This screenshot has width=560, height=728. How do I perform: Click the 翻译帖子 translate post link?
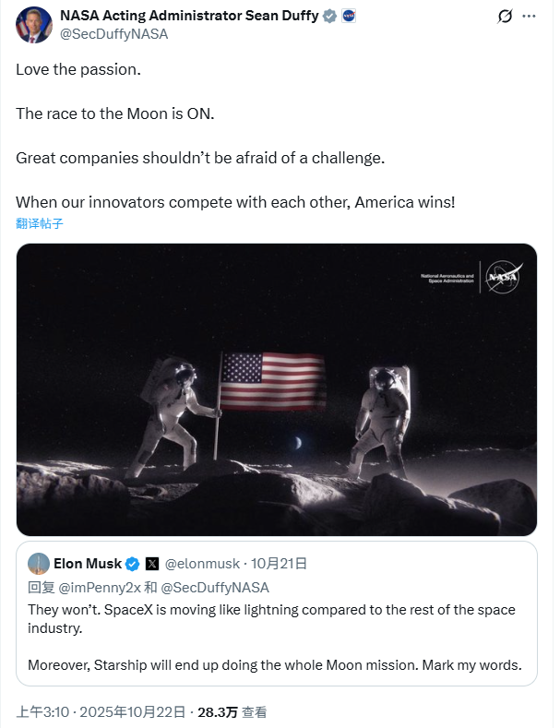pyautogui.click(x=40, y=223)
